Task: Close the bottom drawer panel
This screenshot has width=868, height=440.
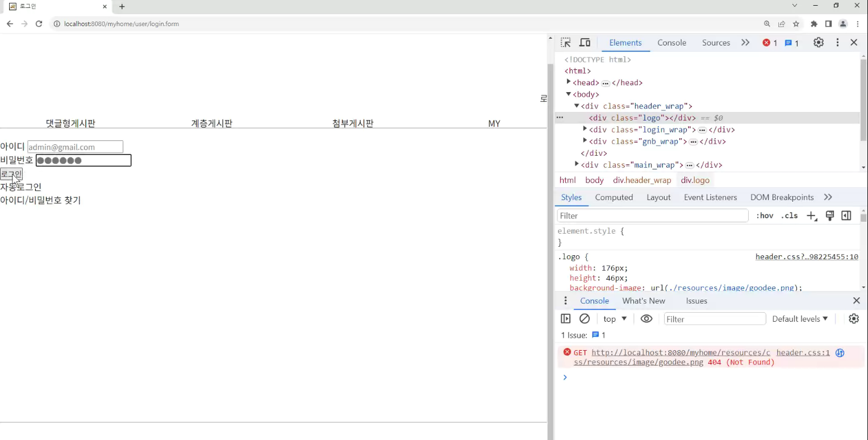Action: (857, 301)
